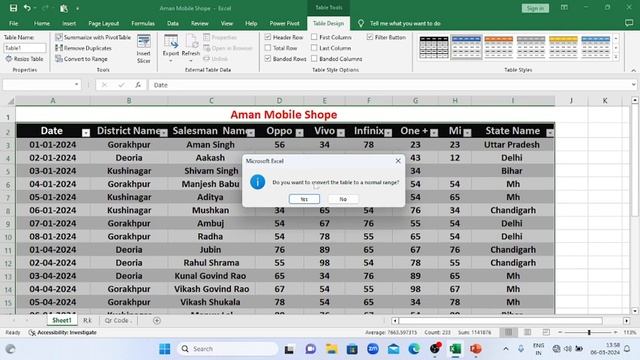The height and width of the screenshot is (360, 640).
Task: Open the One + column filter dropdown
Action: (434, 133)
